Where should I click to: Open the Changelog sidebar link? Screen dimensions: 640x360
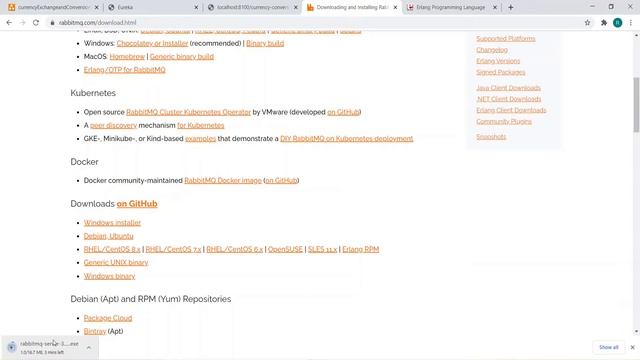492,50
